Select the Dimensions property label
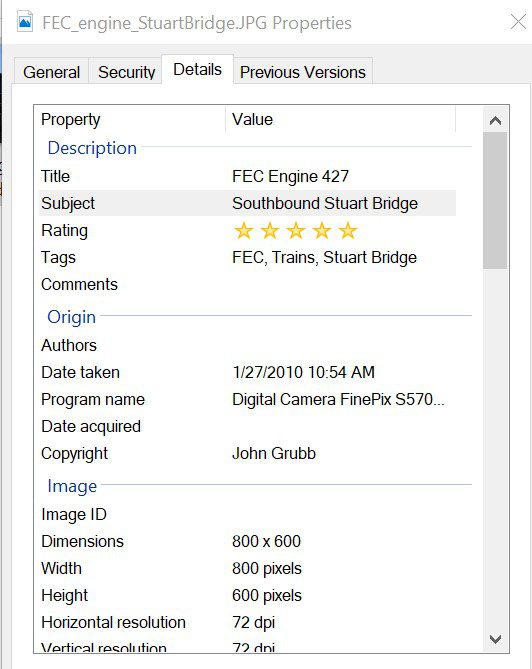Image resolution: width=532 pixels, height=669 pixels. click(82, 541)
